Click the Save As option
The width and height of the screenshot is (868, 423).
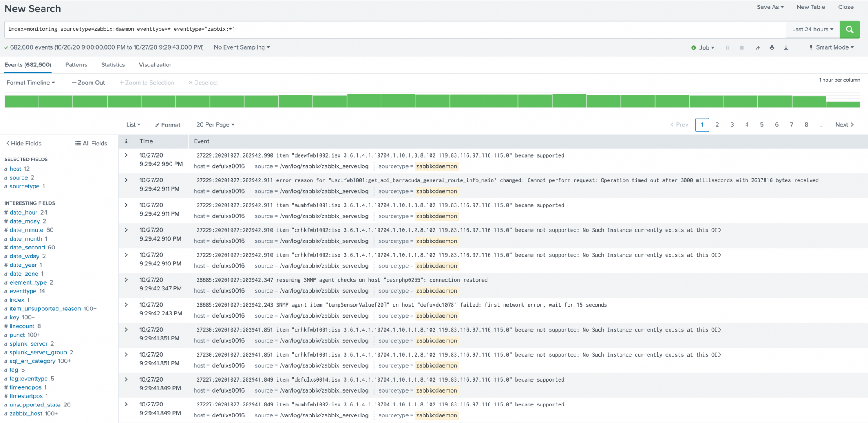[770, 7]
